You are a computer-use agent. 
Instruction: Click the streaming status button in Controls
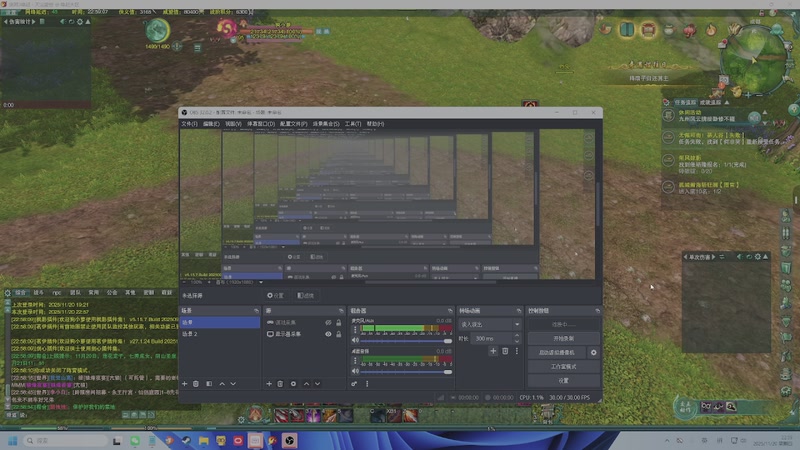563,324
